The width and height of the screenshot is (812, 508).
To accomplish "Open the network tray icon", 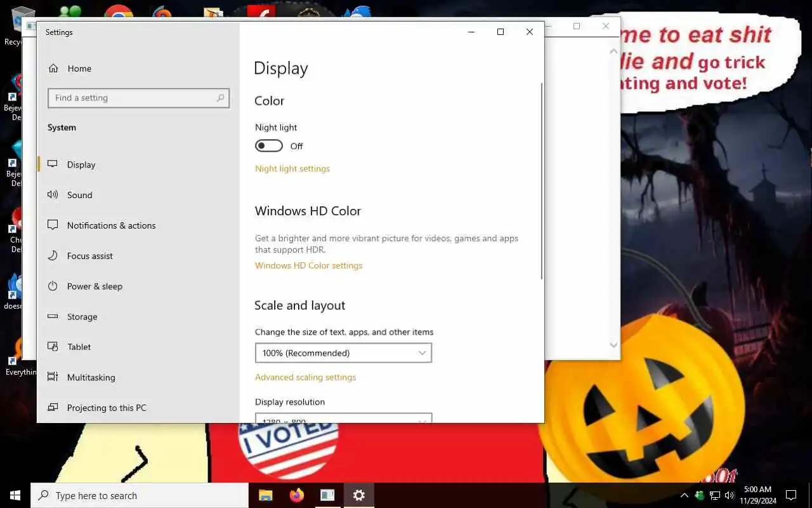I will coord(715,495).
